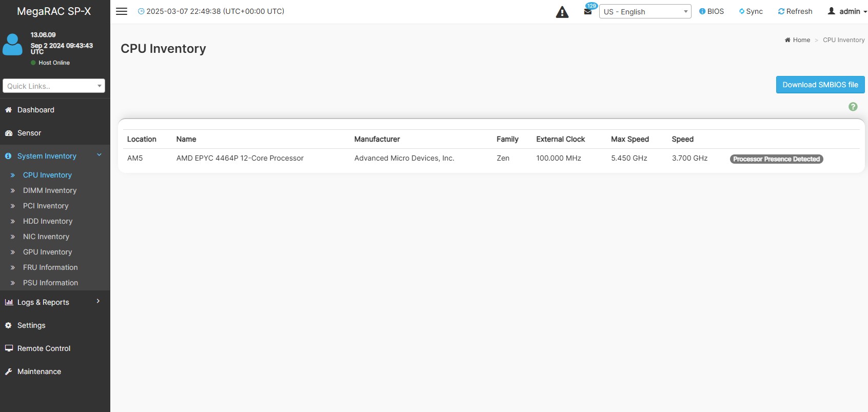Viewport: 868px width, 412px height.
Task: Click the Download SMBIOS file button
Action: (x=820, y=85)
